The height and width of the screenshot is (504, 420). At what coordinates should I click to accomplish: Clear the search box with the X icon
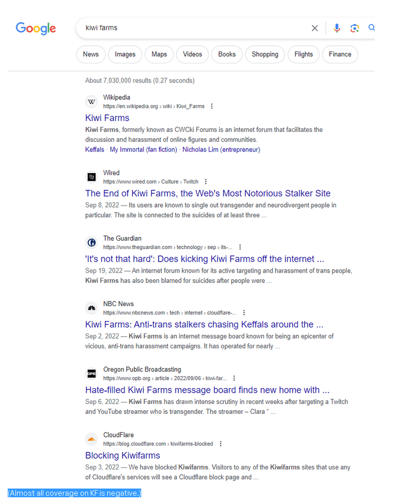click(314, 28)
